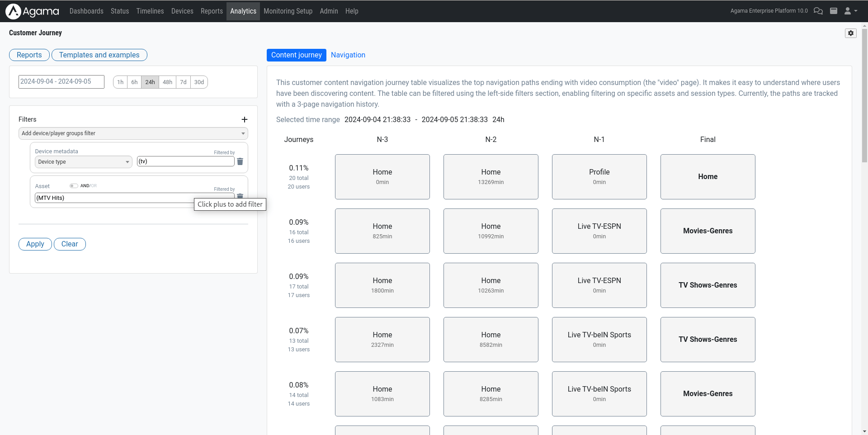
Task: Click the browser/window icon near user menu
Action: (x=834, y=11)
